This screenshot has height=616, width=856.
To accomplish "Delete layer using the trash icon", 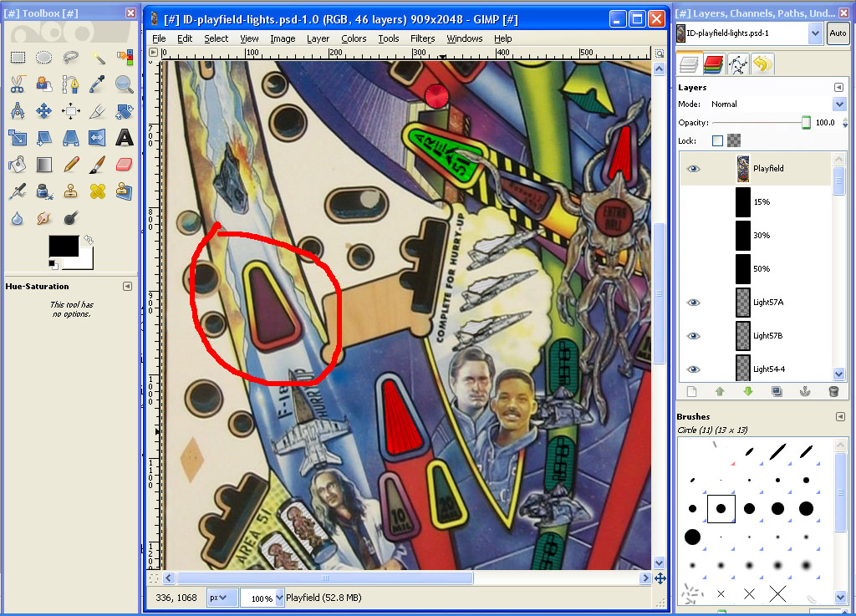I will point(833,391).
